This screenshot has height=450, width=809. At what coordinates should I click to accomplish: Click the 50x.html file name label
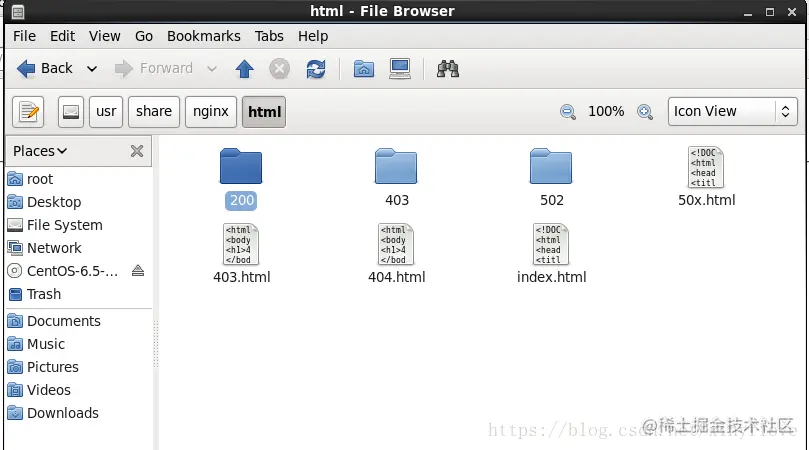[x=706, y=200]
